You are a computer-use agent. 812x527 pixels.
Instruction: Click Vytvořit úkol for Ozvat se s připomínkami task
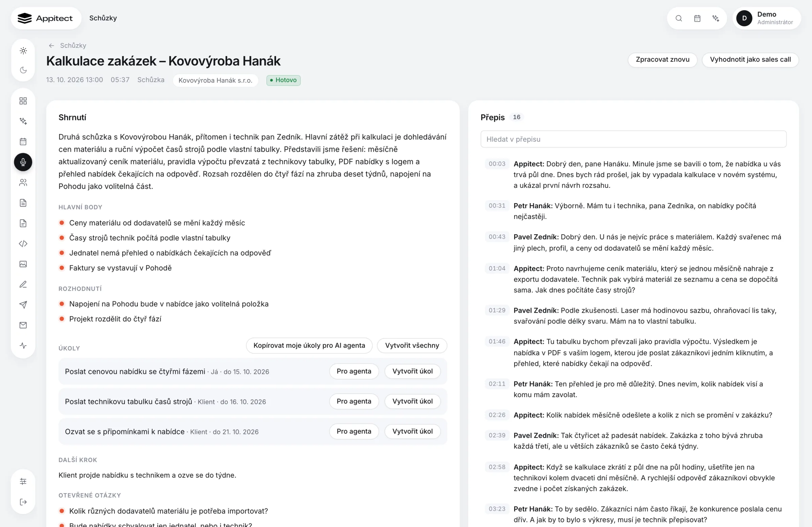(412, 432)
